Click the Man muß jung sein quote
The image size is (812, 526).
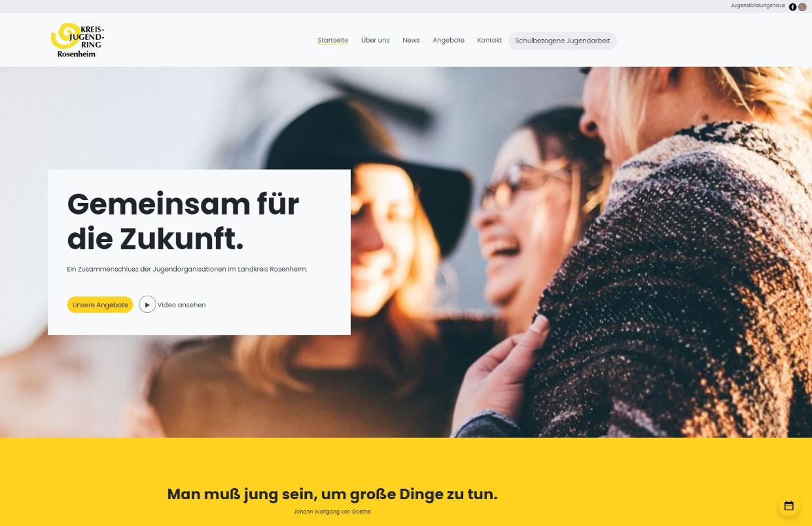(x=332, y=494)
